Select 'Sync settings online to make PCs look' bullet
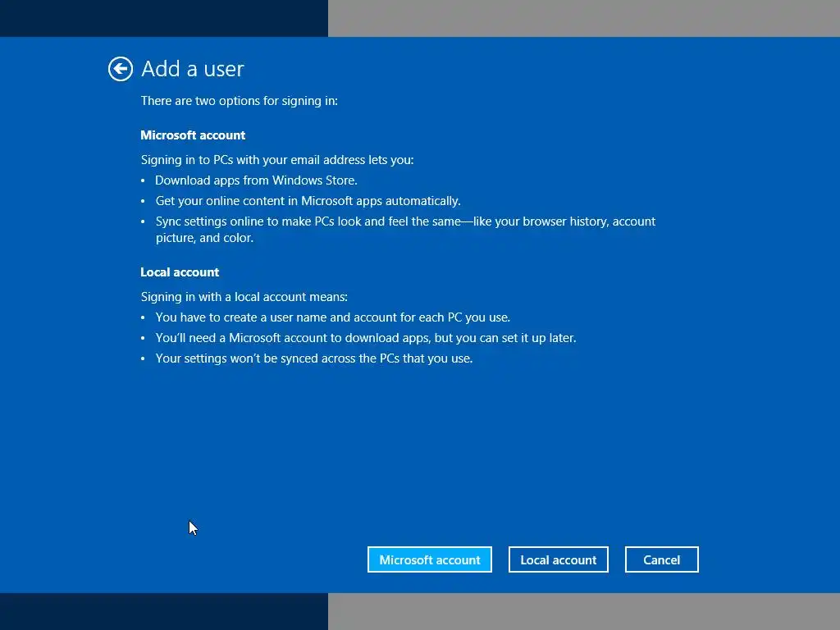 tap(405, 230)
